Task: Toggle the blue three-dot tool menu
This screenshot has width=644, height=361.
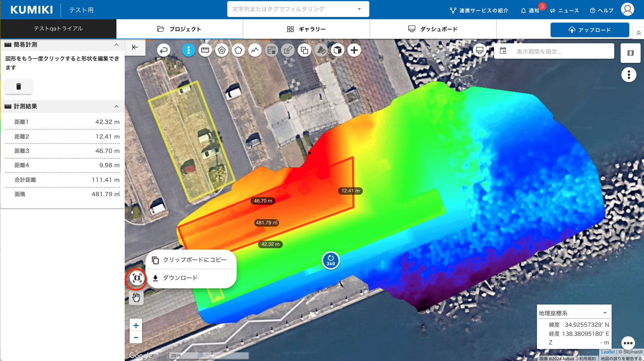Action: pyautogui.click(x=188, y=50)
